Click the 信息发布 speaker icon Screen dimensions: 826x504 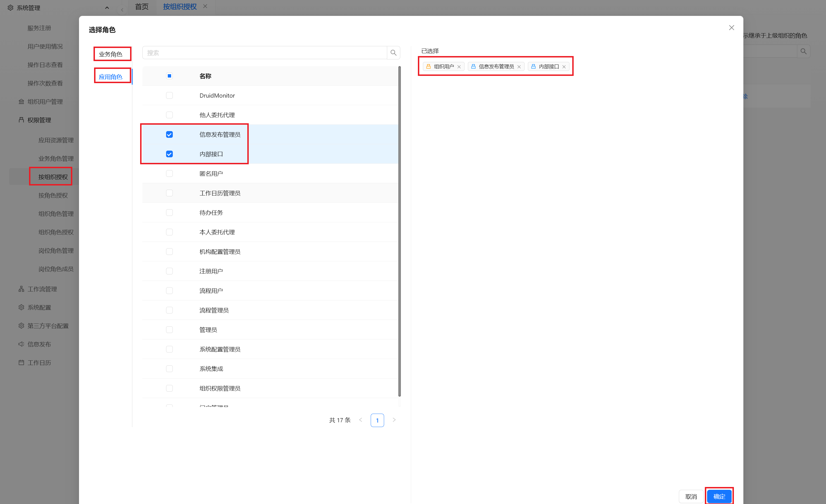(x=21, y=344)
